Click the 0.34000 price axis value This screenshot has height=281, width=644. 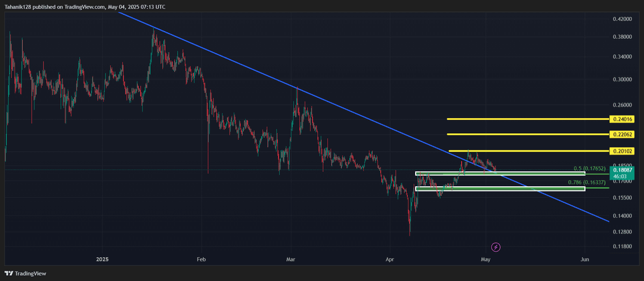622,57
